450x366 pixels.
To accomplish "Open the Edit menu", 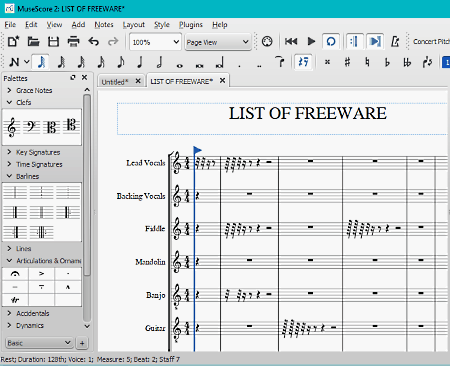I will click(31, 25).
